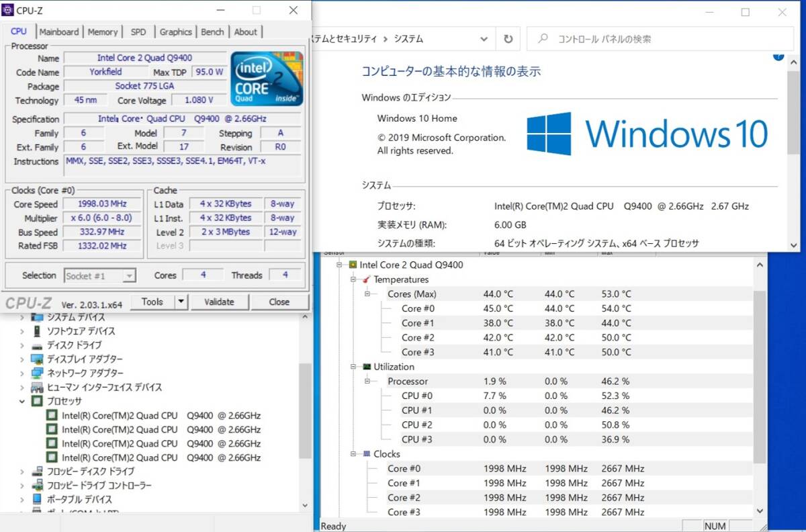Click the Control Panel search field
Viewport: 806px width, 532px height.
tap(659, 39)
